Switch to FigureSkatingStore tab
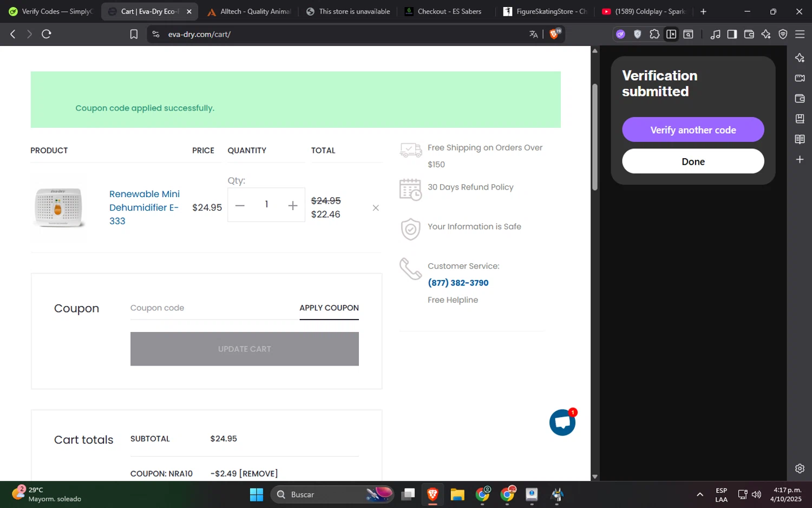Viewport: 812px width, 508px height. 546,11
